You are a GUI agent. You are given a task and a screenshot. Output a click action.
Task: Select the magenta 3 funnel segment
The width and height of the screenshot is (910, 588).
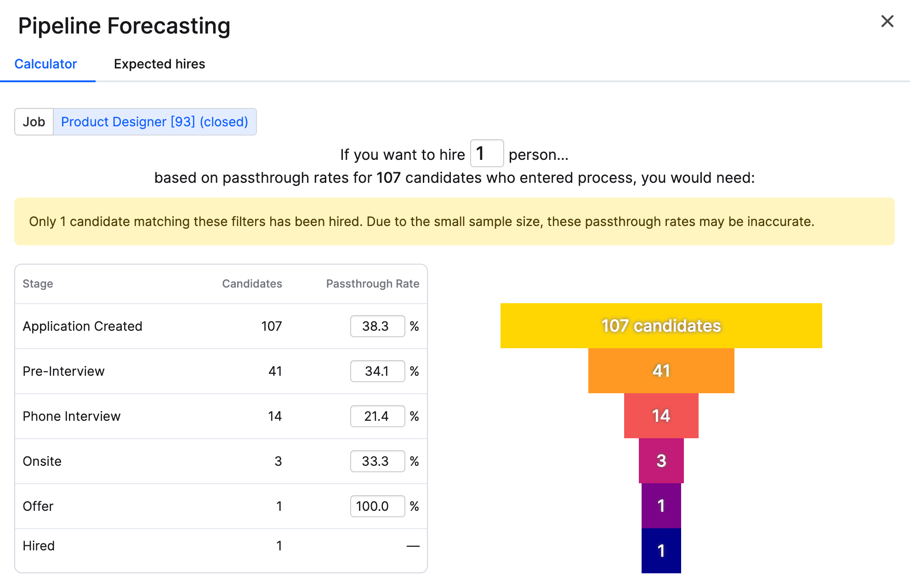661,461
